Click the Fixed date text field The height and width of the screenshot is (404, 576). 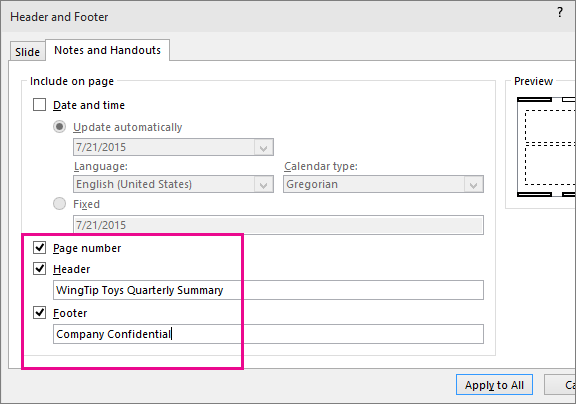click(278, 225)
